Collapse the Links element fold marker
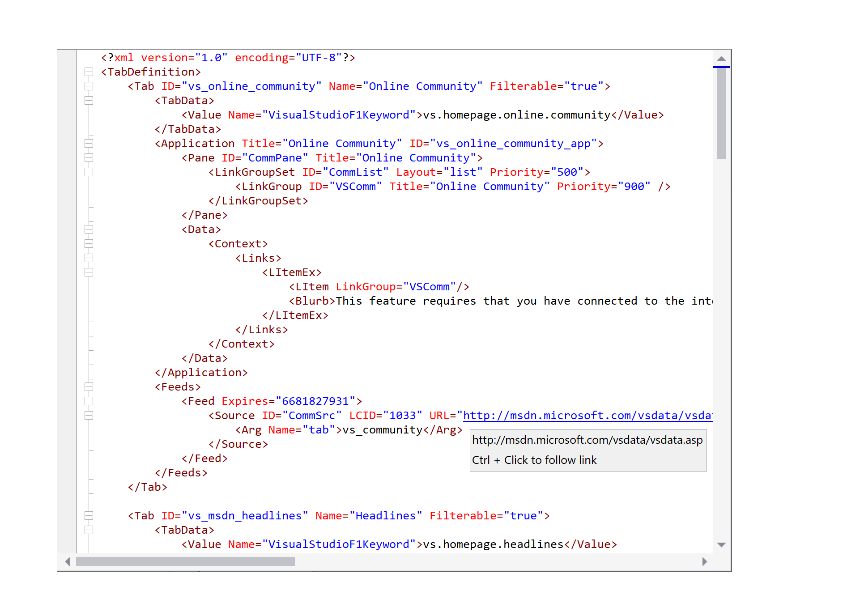843x616 pixels. [89, 258]
